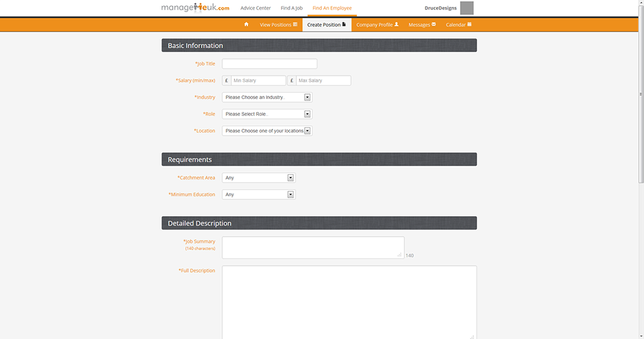The width and height of the screenshot is (644, 339).
Task: Click the DruceDesigns profile avatar
Action: pyautogui.click(x=467, y=8)
